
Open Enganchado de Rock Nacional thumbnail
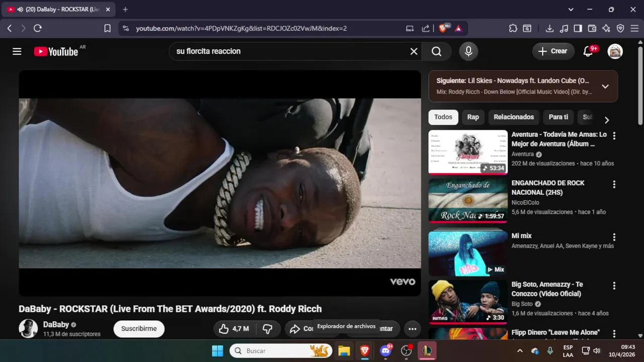pos(468,200)
